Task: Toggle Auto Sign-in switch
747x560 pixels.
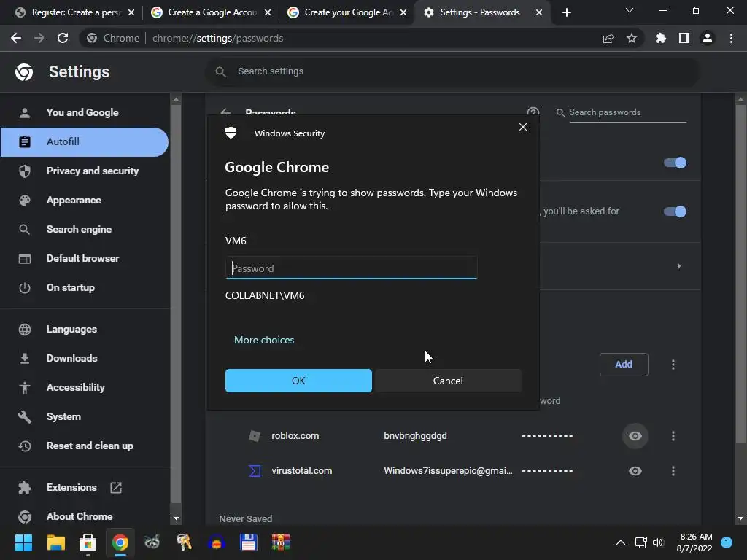Action: 675,211
